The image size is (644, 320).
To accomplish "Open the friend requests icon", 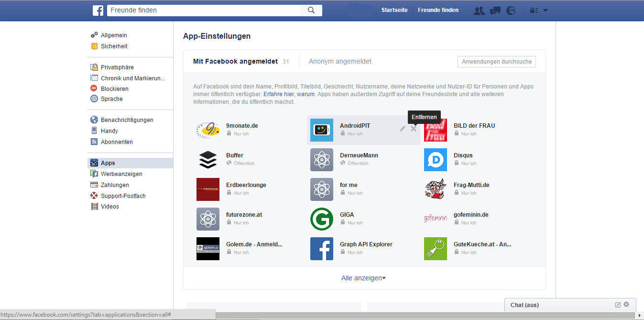I will [479, 11].
